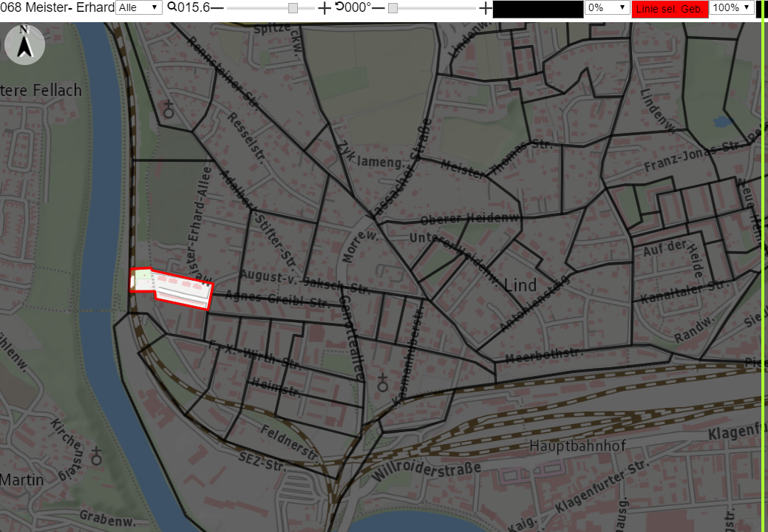Click the Lind district label on the map
Image resolution: width=768 pixels, height=532 pixels.
point(520,285)
